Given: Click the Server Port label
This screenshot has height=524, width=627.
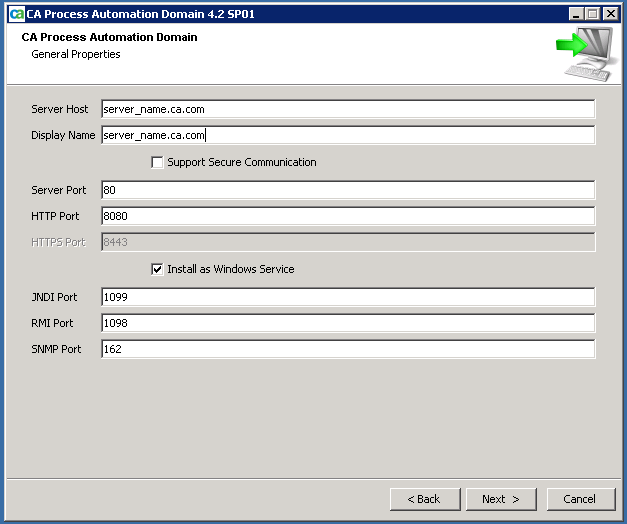Looking at the screenshot, I should click(x=58, y=190).
